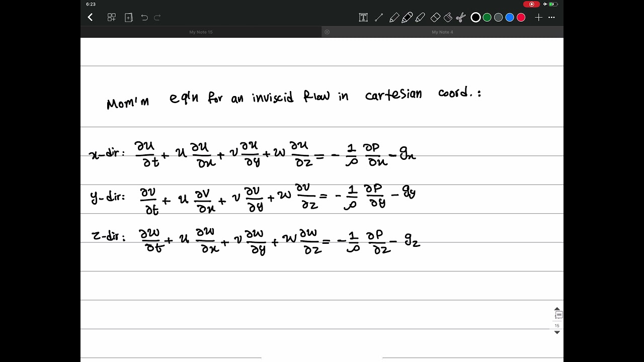The height and width of the screenshot is (362, 644).
Task: Tap the handwritten 'z-dir:' label
Action: coord(109,235)
